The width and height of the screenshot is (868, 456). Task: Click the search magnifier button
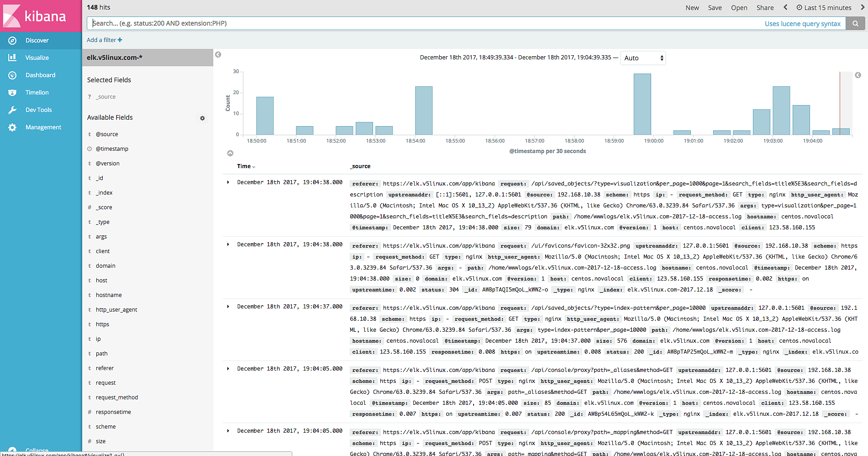tap(855, 24)
